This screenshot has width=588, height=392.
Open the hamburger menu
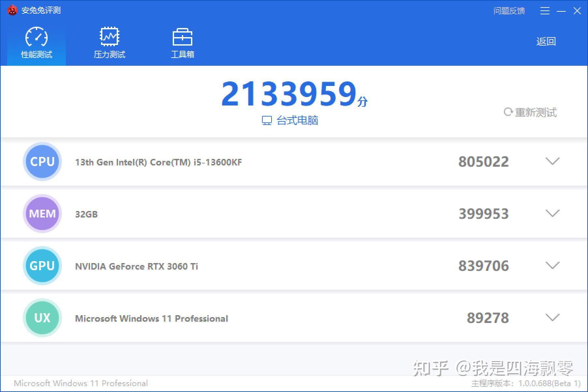pos(544,11)
